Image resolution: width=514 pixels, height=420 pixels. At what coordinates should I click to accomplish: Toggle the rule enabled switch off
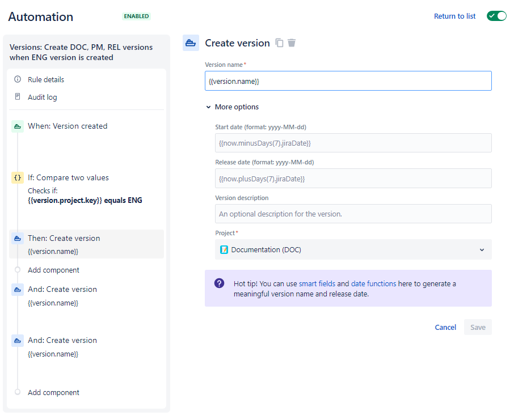[496, 16]
